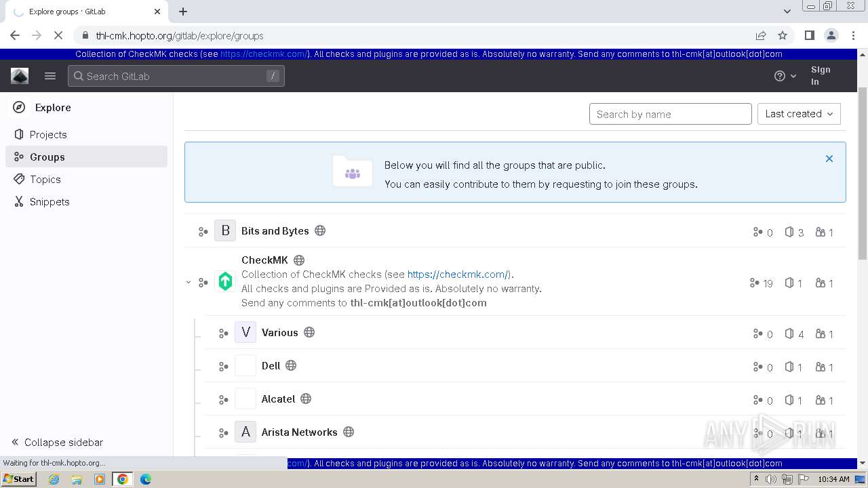Click the Bits and Bytes avatar letter B
This screenshot has width=868, height=488.
point(225,230)
